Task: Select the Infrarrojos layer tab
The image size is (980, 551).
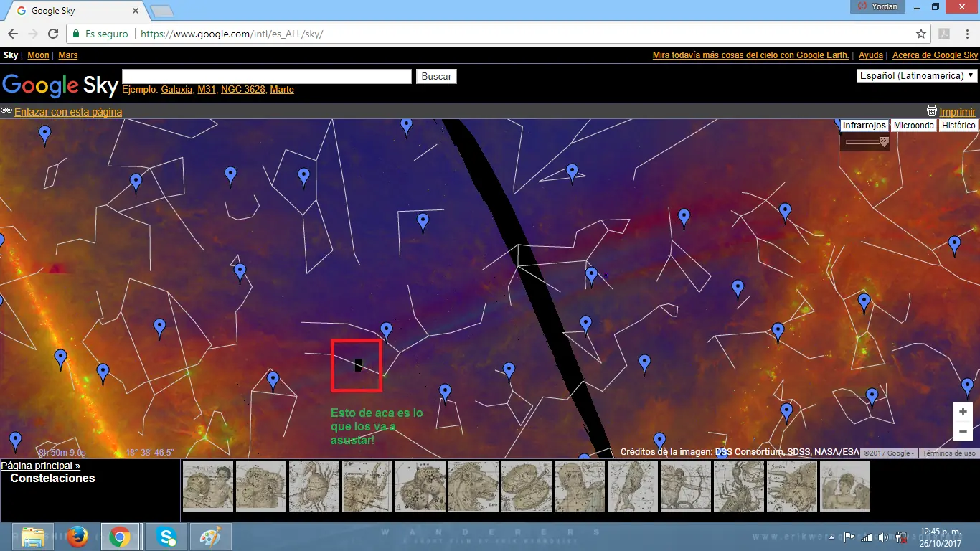Action: [x=864, y=126]
